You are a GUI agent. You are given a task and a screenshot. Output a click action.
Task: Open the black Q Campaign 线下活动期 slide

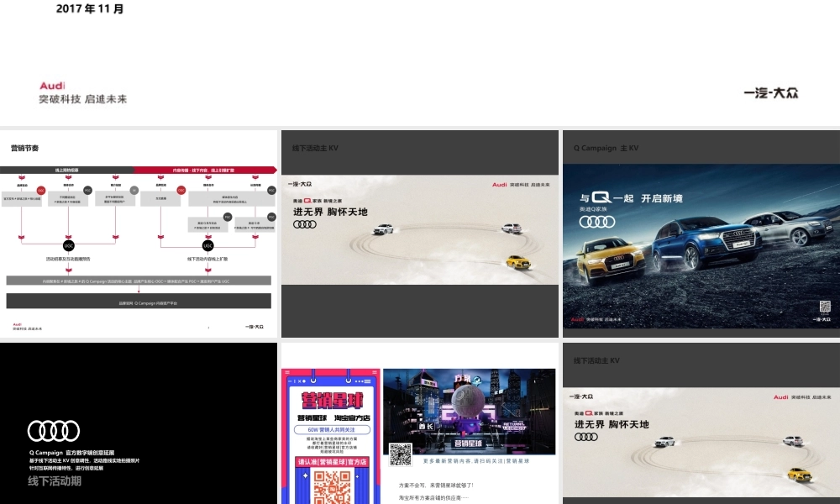coord(139,423)
